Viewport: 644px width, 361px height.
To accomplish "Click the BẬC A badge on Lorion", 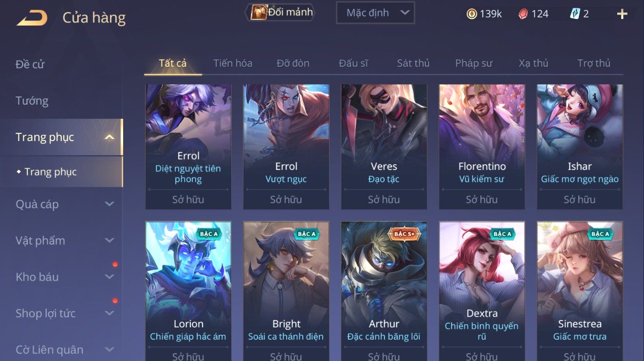I will click(x=209, y=234).
